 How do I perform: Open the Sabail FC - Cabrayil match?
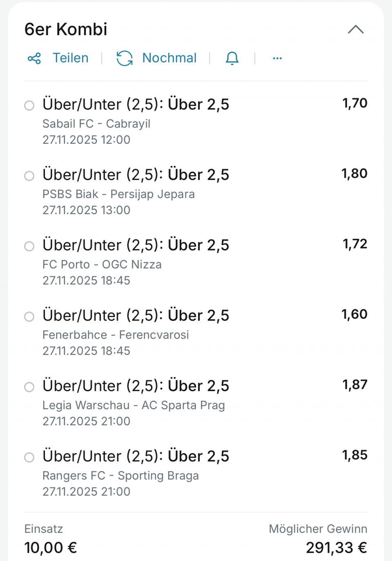click(96, 124)
